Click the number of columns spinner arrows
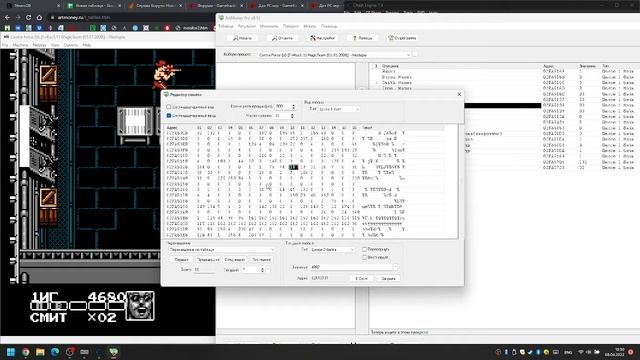Viewport: 640px width, 360px height. click(x=292, y=116)
